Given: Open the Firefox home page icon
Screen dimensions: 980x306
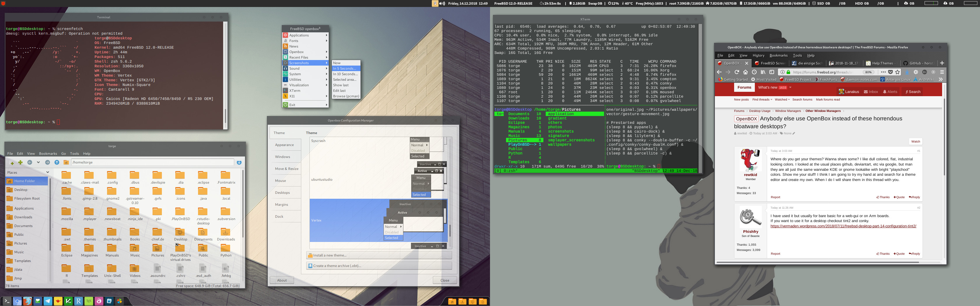Looking at the screenshot, I should [x=745, y=72].
